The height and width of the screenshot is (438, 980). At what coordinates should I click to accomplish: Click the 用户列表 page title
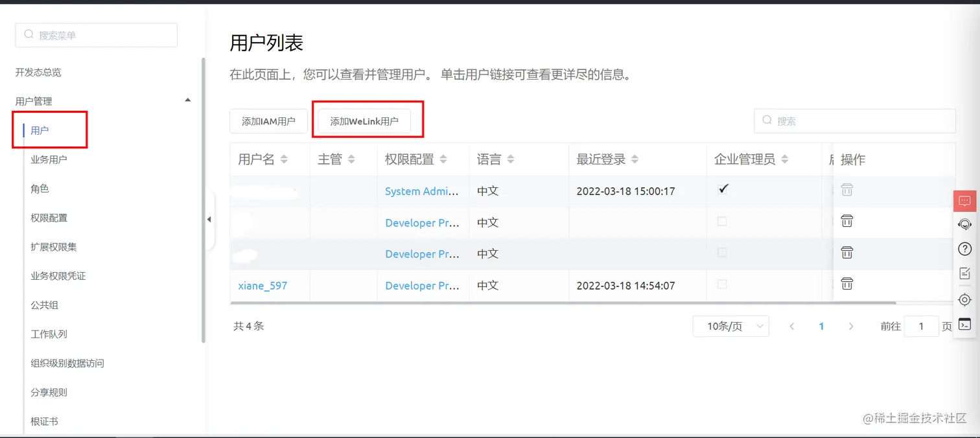266,43
